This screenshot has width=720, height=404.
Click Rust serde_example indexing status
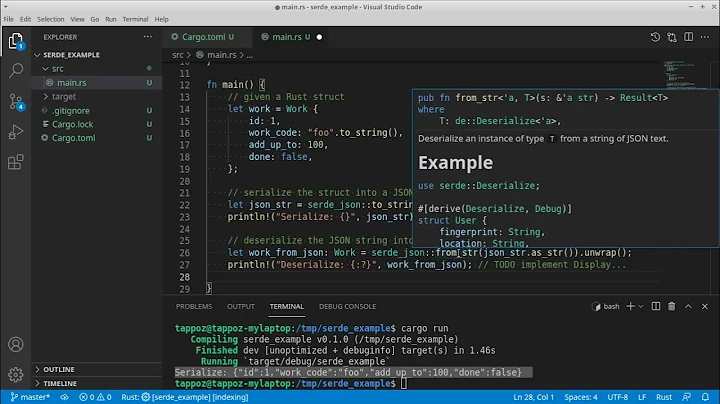pyautogui.click(x=185, y=397)
